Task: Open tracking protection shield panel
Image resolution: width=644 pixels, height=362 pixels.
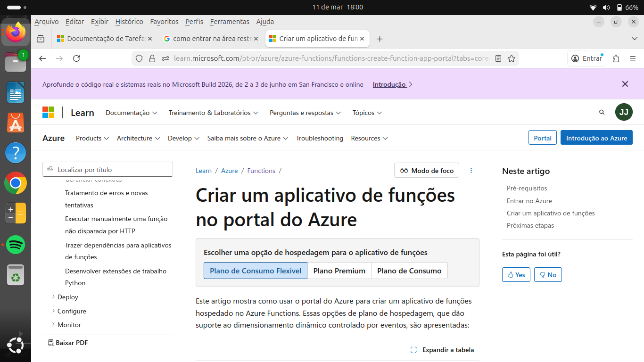Action: tap(139, 58)
